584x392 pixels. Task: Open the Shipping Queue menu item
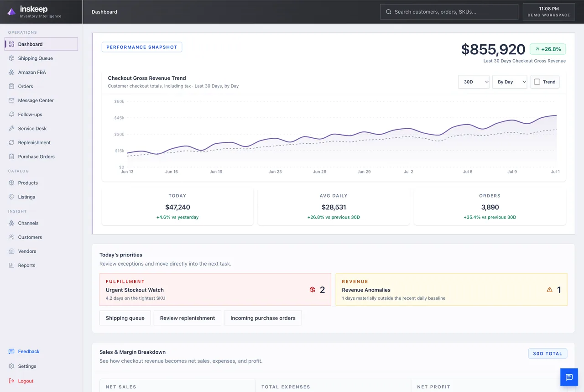[x=41, y=58]
